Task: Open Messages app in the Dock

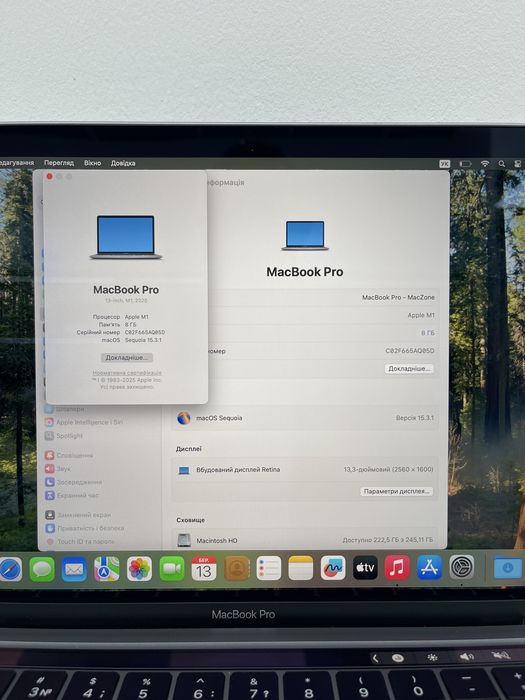Action: point(42,569)
